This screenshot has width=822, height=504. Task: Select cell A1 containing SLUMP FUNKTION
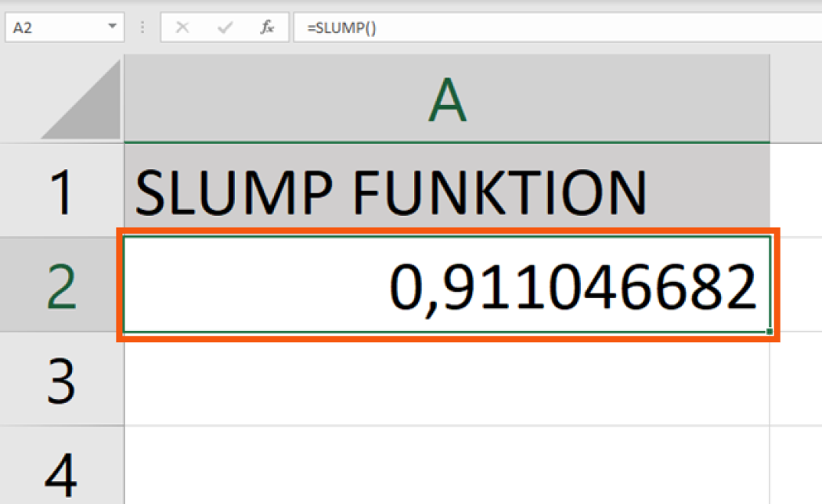point(446,191)
